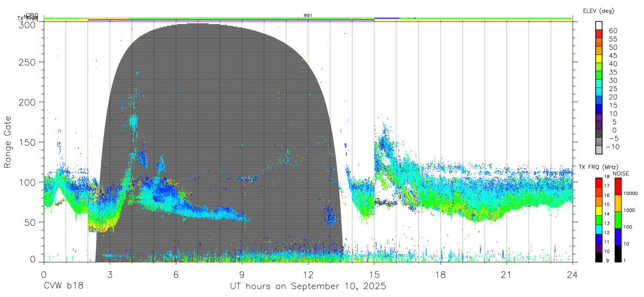Image resolution: width=644 pixels, height=297 pixels.
Task: Click the '991' CPID value at top
Action: pos(308,16)
